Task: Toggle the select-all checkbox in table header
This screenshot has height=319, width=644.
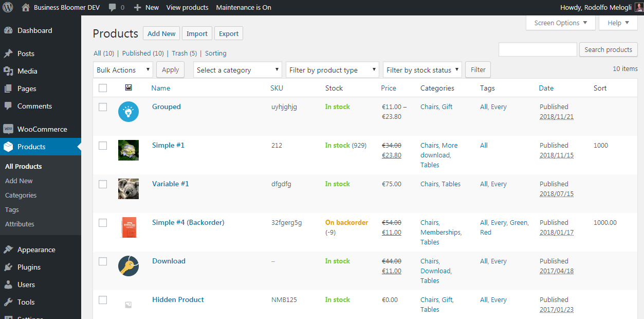Action: [103, 88]
